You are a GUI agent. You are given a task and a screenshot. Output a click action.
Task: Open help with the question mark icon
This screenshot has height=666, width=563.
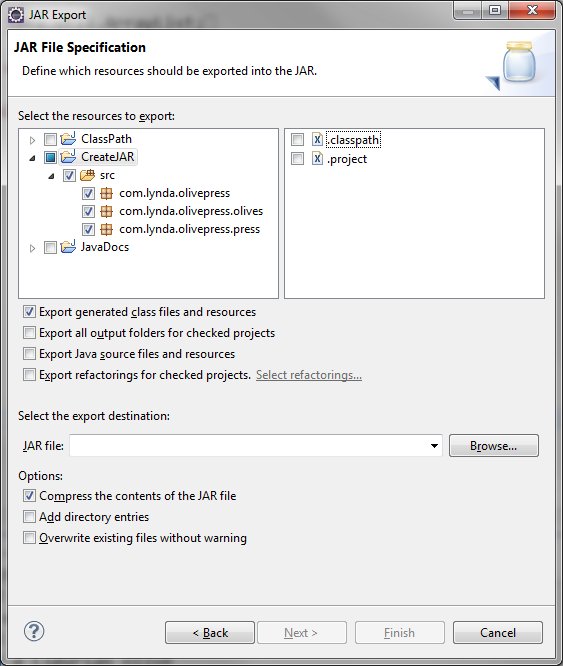(34, 631)
